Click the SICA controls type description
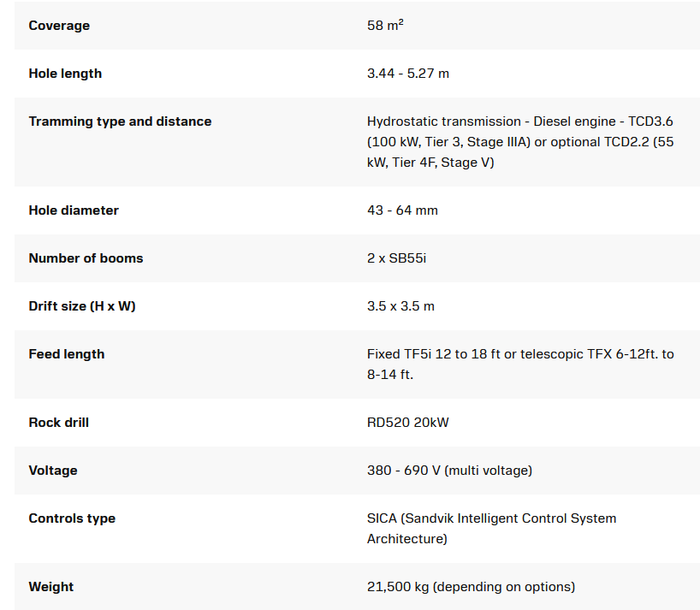700x610 pixels. coord(491,529)
